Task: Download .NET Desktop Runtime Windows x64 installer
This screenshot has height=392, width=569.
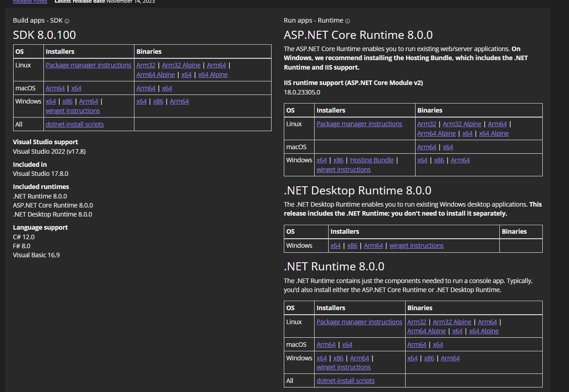Action: point(335,246)
